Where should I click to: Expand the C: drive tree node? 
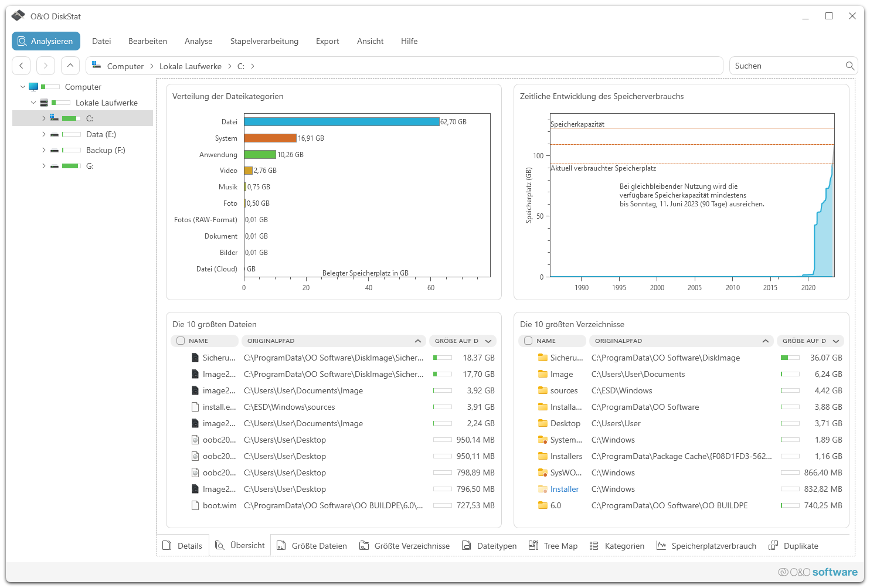coord(44,118)
